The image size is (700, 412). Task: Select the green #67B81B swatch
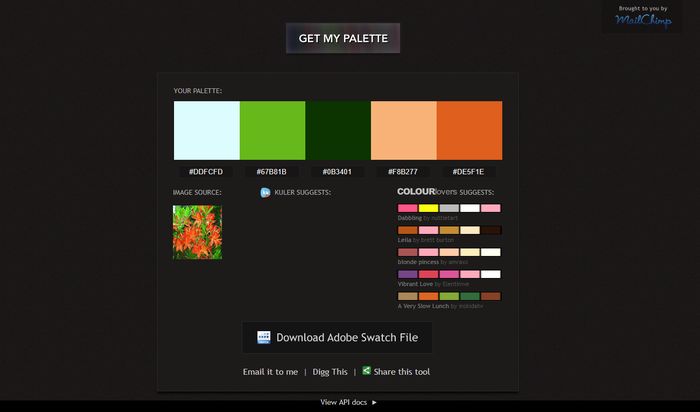(x=272, y=130)
